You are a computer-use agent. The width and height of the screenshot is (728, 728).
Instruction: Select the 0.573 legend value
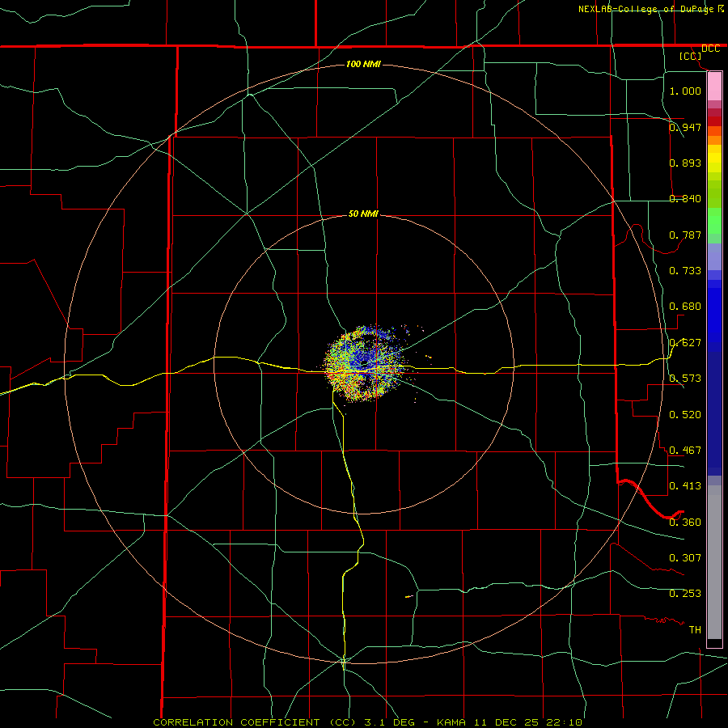(x=685, y=379)
